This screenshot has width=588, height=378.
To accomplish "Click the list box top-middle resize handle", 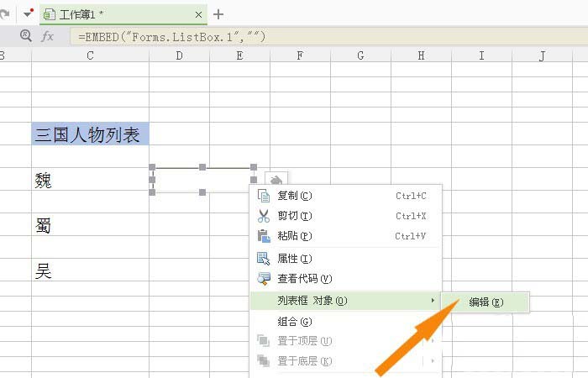I will click(x=202, y=167).
